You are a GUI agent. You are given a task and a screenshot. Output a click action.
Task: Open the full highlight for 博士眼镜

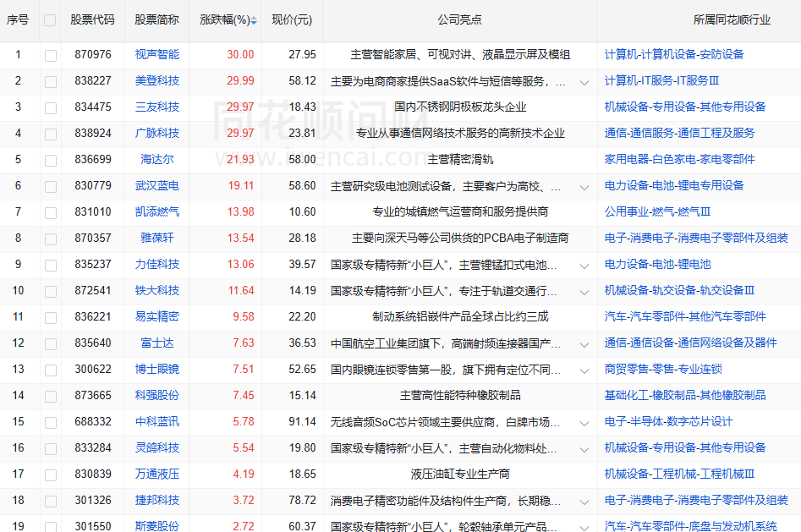(584, 370)
